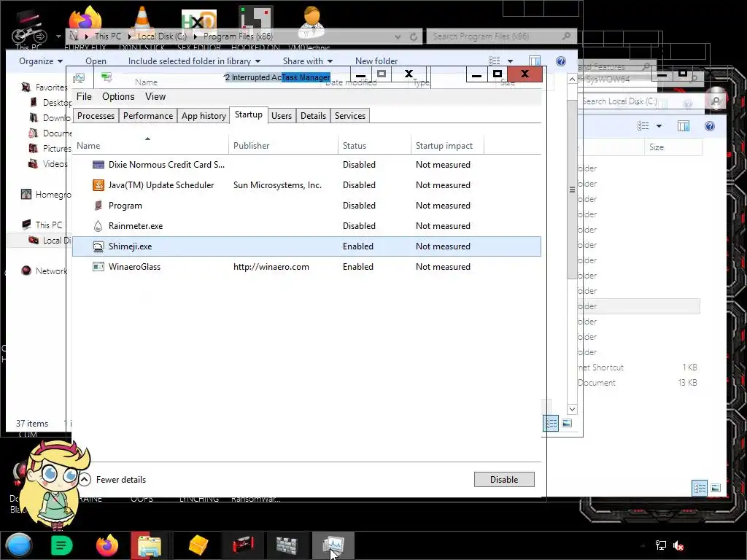Sort startup items by Status column
The width and height of the screenshot is (747, 560).
click(374, 146)
